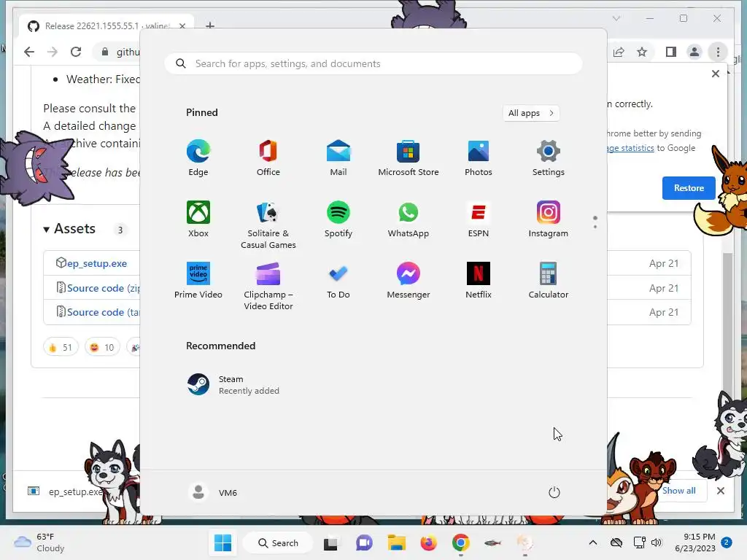This screenshot has height=560, width=747.
Task: Add thumbs up reaction showing 51
Action: point(61,347)
